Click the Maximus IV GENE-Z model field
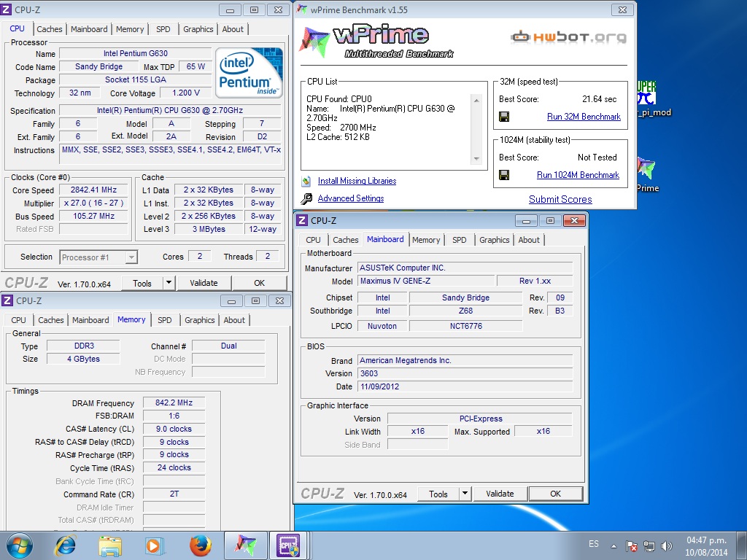This screenshot has width=747, height=560. click(x=426, y=281)
